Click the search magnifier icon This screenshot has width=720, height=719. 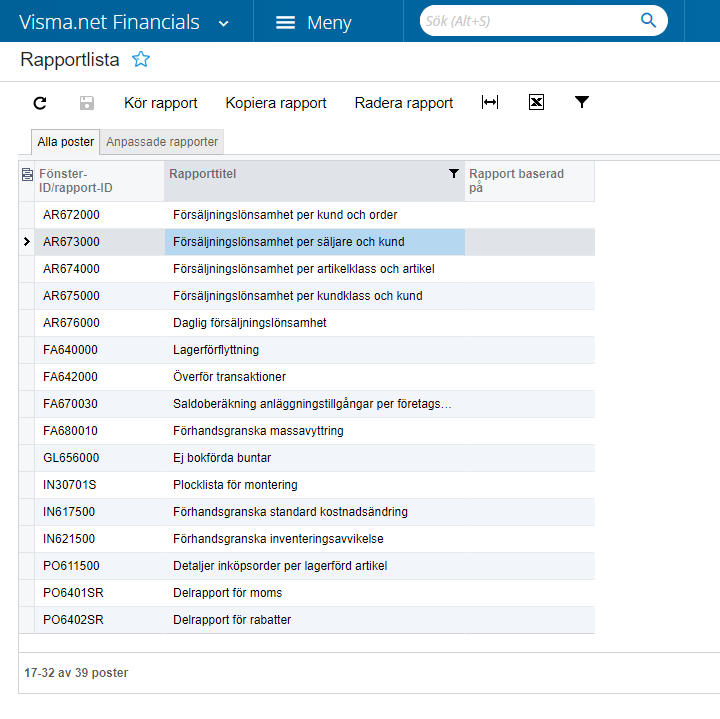(x=648, y=20)
